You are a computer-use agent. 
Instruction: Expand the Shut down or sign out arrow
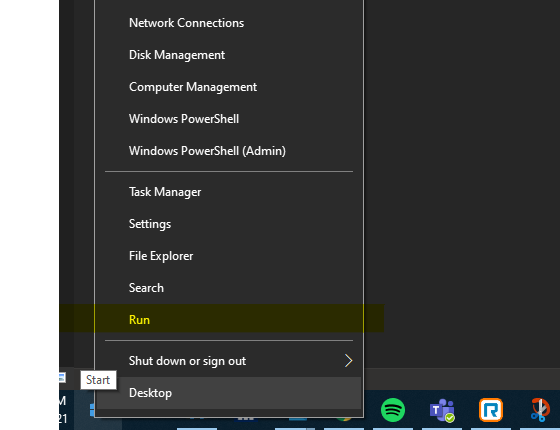click(x=348, y=361)
